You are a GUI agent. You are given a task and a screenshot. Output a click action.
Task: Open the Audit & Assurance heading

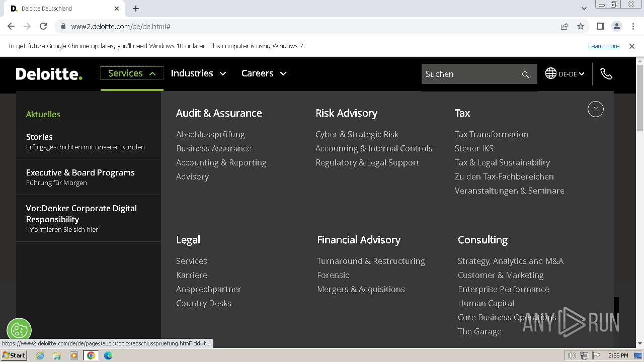(219, 113)
